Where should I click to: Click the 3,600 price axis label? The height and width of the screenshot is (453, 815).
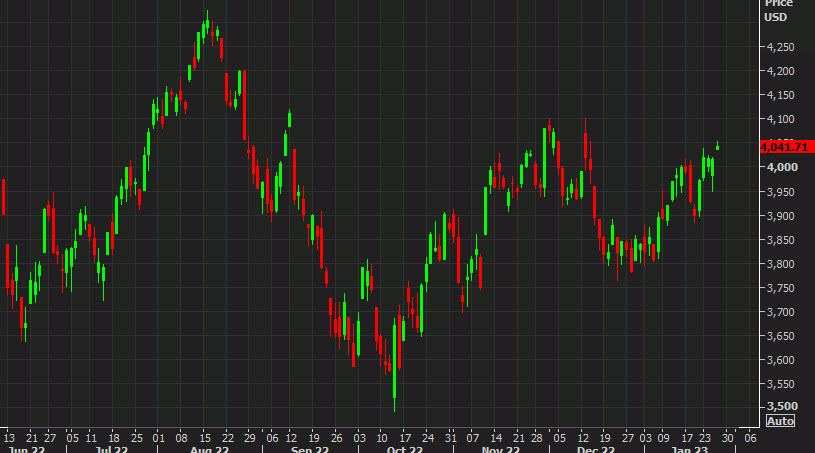(781, 360)
